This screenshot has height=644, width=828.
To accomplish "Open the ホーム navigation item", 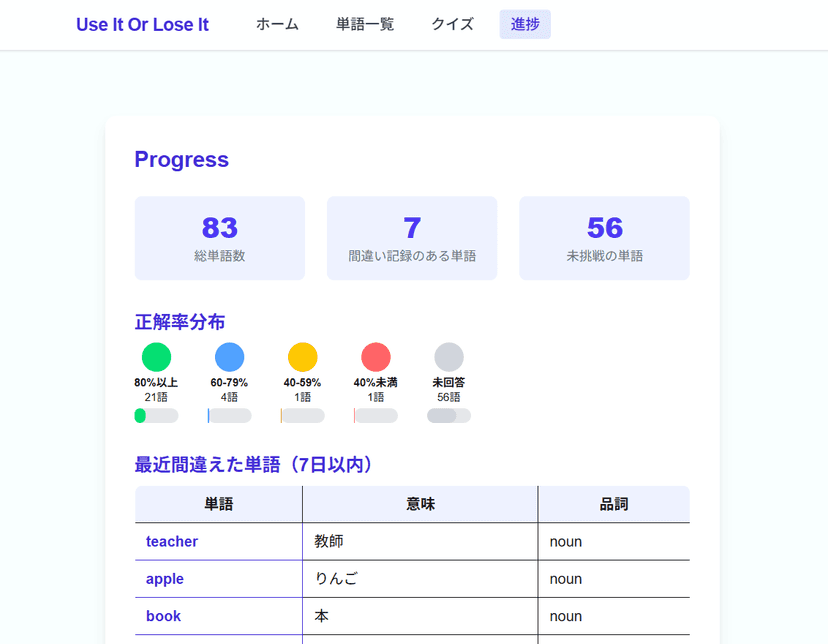I will (x=277, y=24).
